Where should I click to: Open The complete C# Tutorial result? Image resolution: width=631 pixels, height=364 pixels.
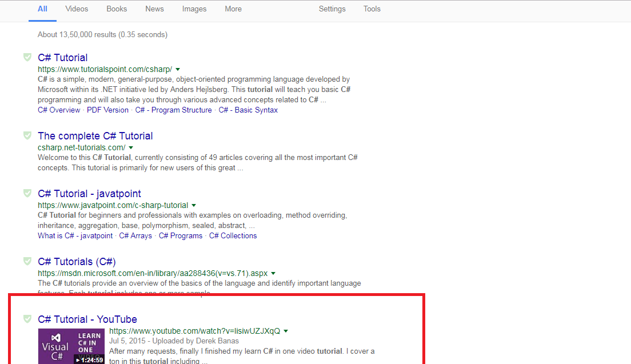(95, 136)
